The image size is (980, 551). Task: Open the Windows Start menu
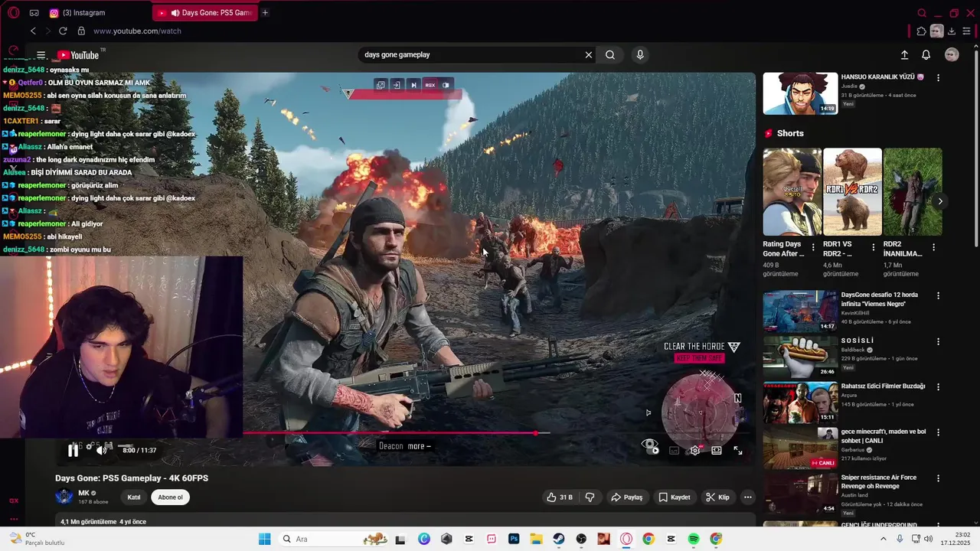(x=265, y=540)
